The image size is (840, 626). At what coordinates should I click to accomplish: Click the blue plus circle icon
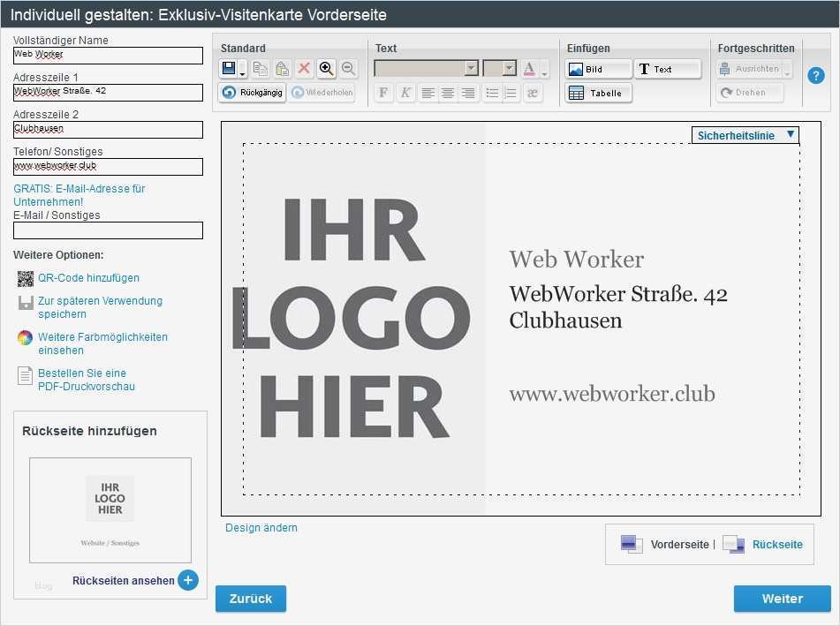point(188,580)
